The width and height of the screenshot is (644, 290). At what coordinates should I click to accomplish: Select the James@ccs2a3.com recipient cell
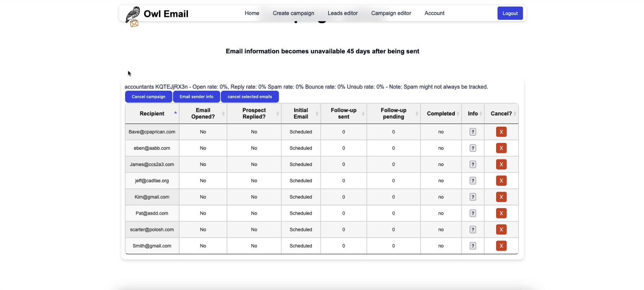pyautogui.click(x=152, y=165)
